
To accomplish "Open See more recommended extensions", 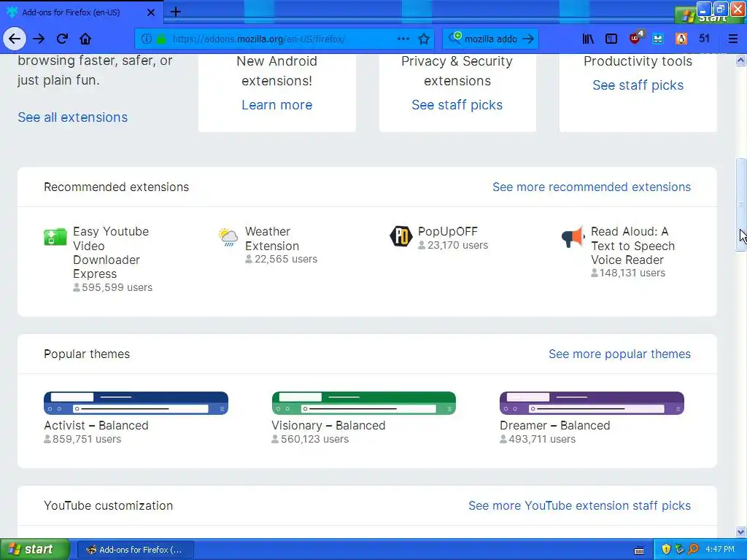I will tap(591, 187).
